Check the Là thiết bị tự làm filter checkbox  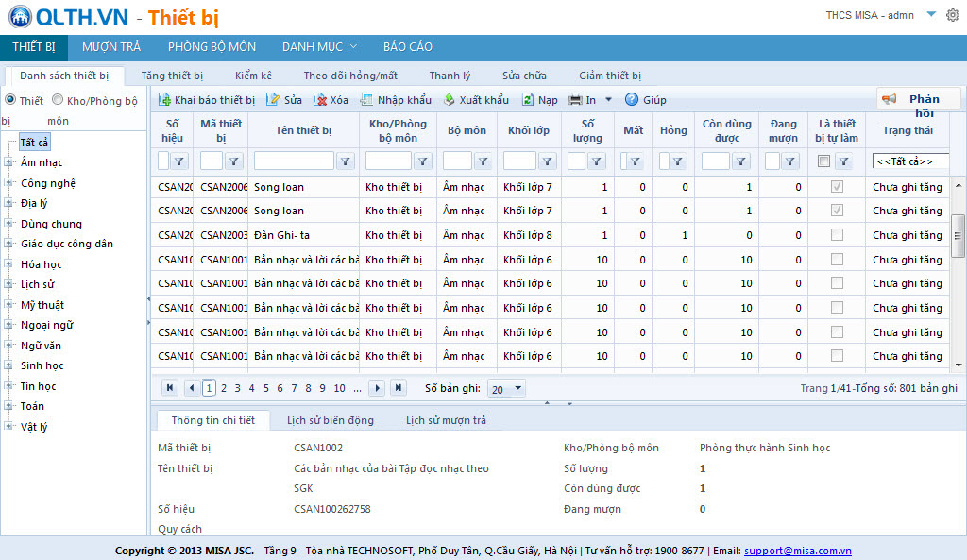823,161
